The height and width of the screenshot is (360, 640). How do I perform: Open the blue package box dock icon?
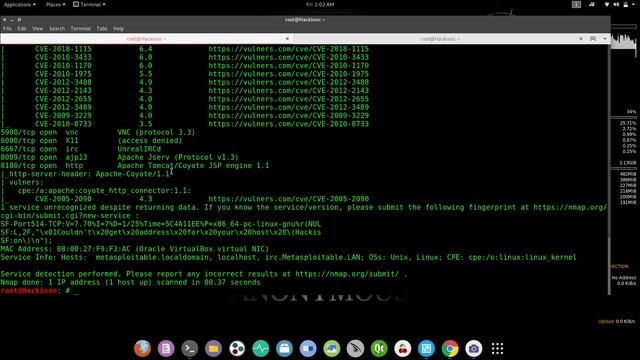click(284, 349)
